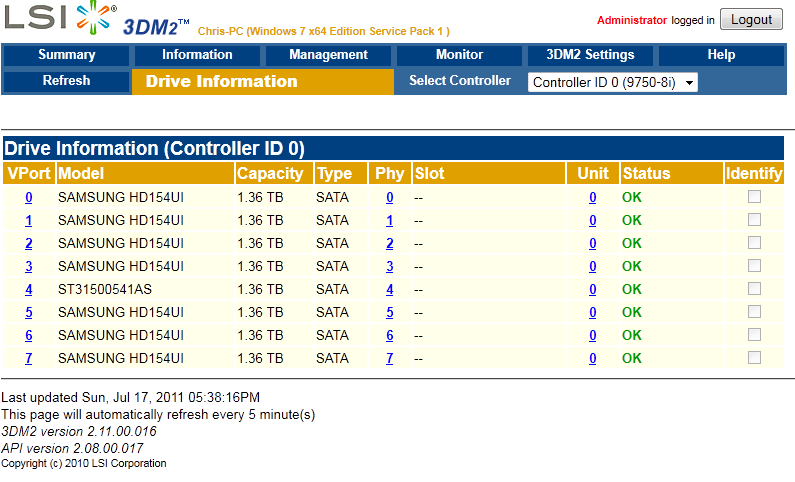The image size is (795, 482).
Task: Check Identify for VPort 0 drive
Action: click(754, 197)
